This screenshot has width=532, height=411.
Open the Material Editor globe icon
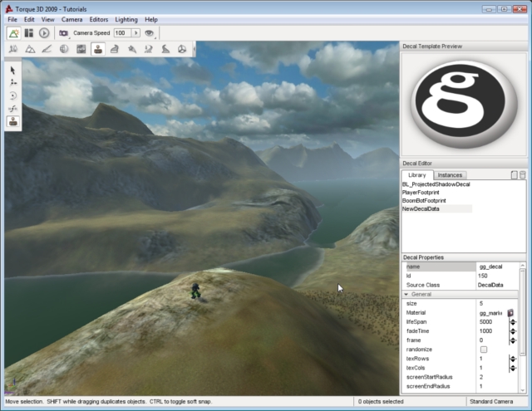(64, 50)
